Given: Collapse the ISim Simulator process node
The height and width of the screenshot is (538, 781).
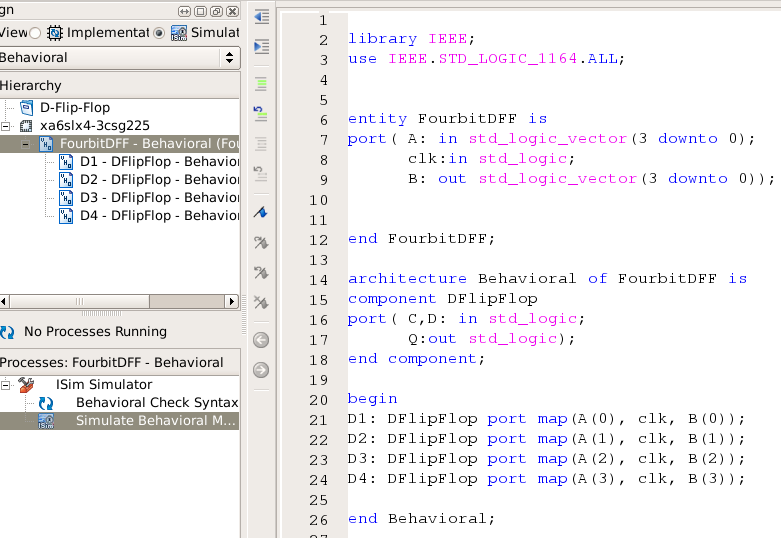Looking at the screenshot, I should click(x=5, y=385).
